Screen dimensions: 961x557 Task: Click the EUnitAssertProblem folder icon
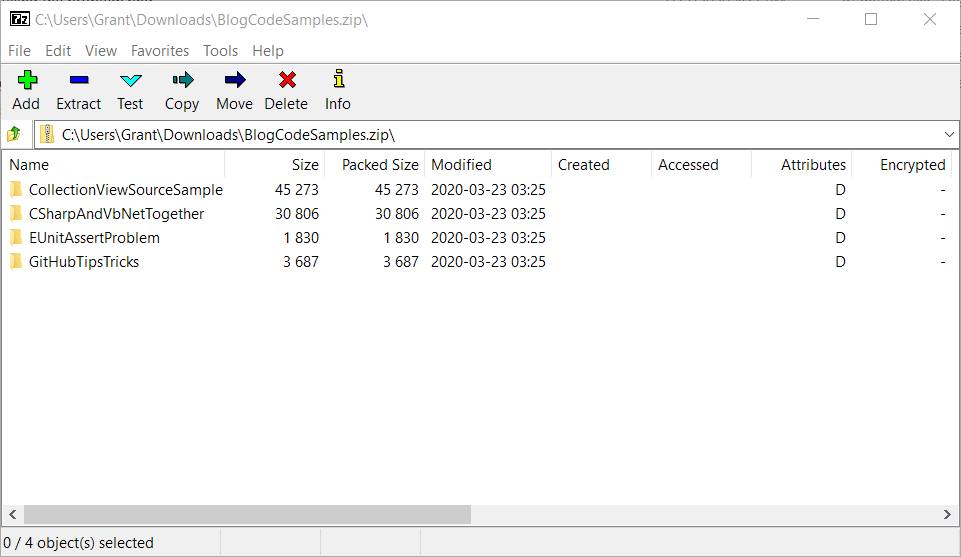point(15,238)
